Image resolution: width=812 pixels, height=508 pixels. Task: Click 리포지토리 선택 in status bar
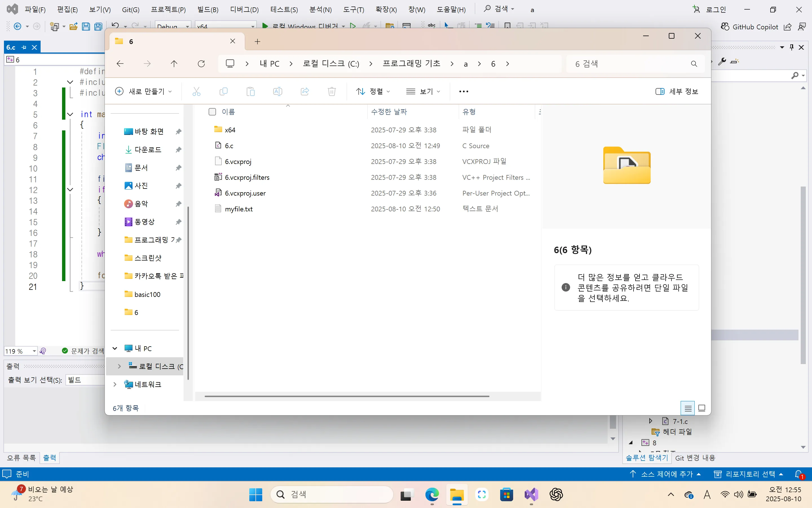tap(749, 474)
